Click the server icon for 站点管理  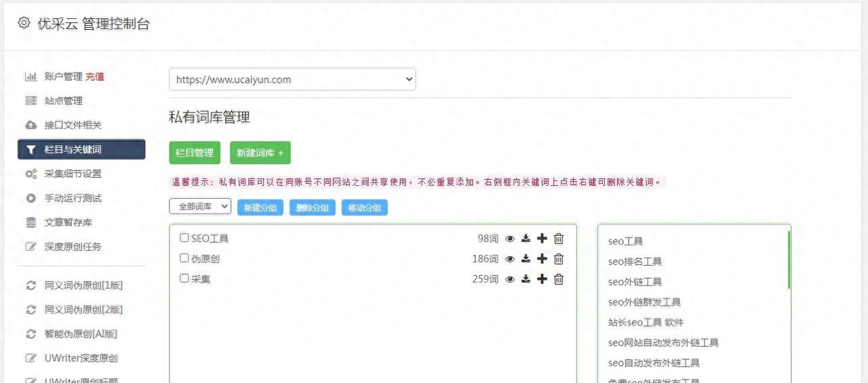(x=31, y=101)
